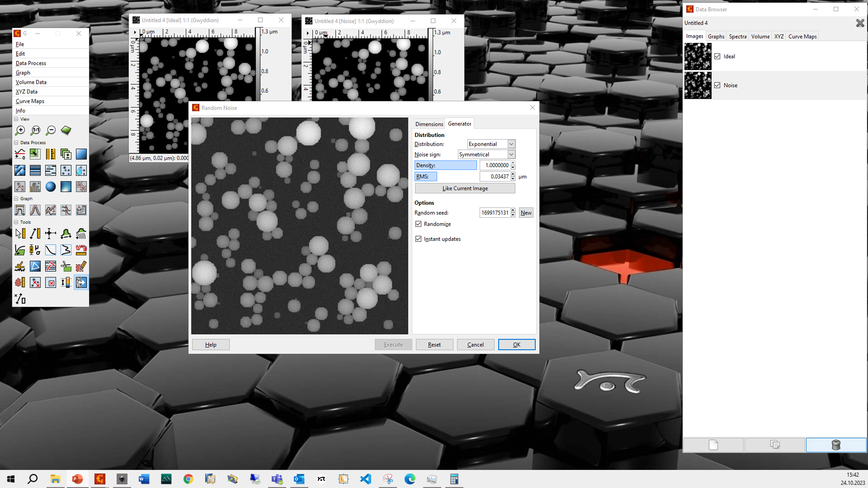Select the Crop scissors tool
Screen dimensions: 868x488
[66, 266]
